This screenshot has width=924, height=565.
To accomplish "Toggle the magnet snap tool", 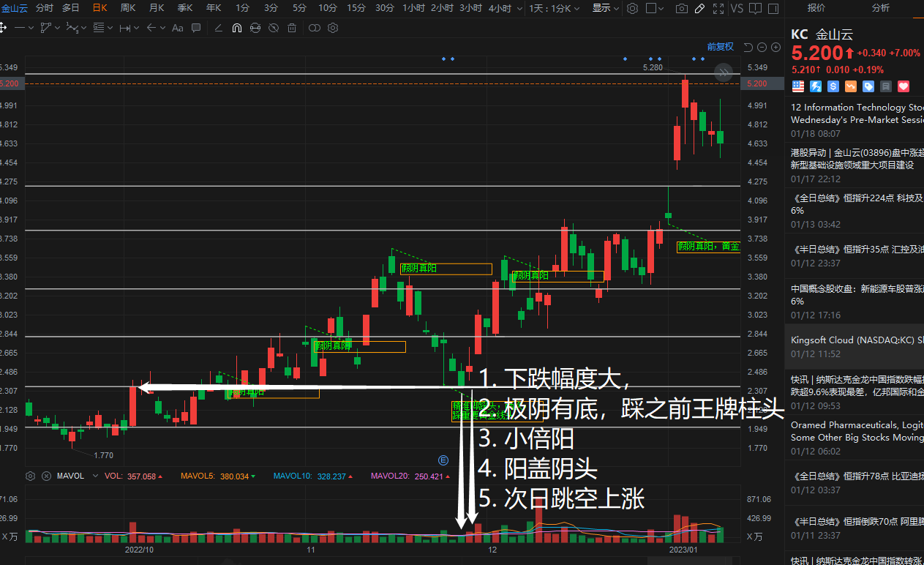I will (236, 28).
